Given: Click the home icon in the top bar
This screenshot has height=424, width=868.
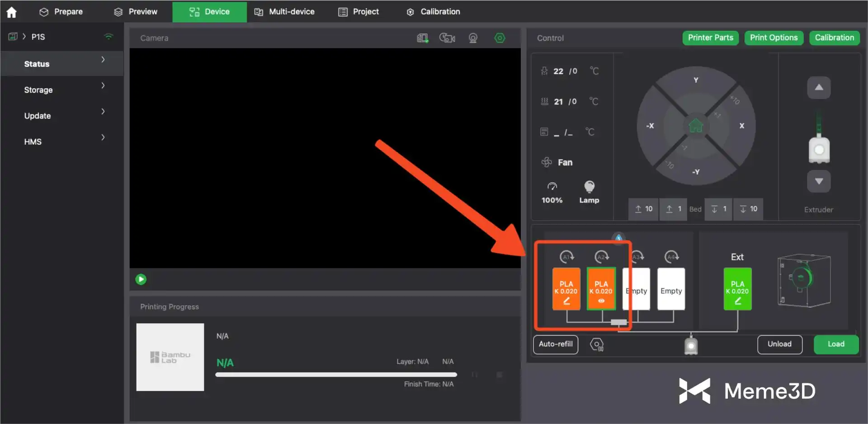Looking at the screenshot, I should pyautogui.click(x=12, y=12).
